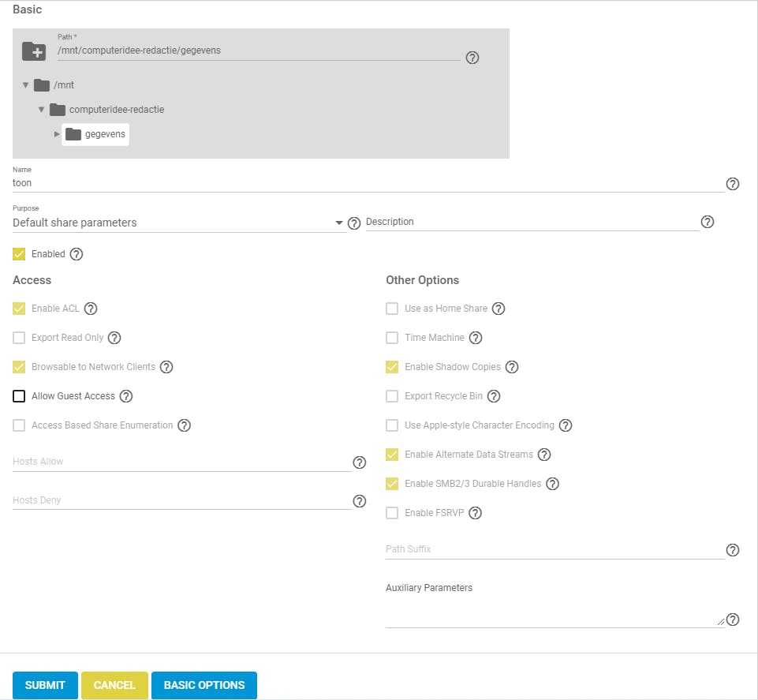View help for Allow Guest Access
This screenshot has width=758, height=700.
pyautogui.click(x=126, y=396)
